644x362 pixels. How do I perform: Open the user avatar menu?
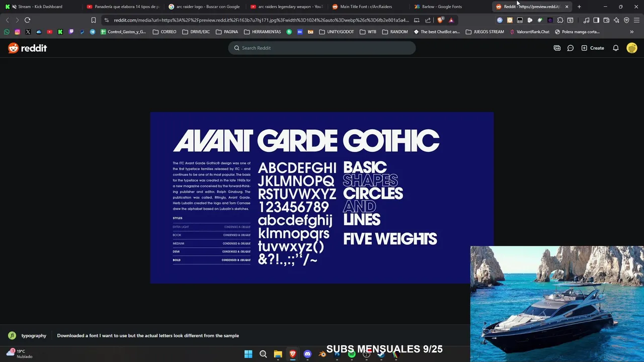click(632, 48)
